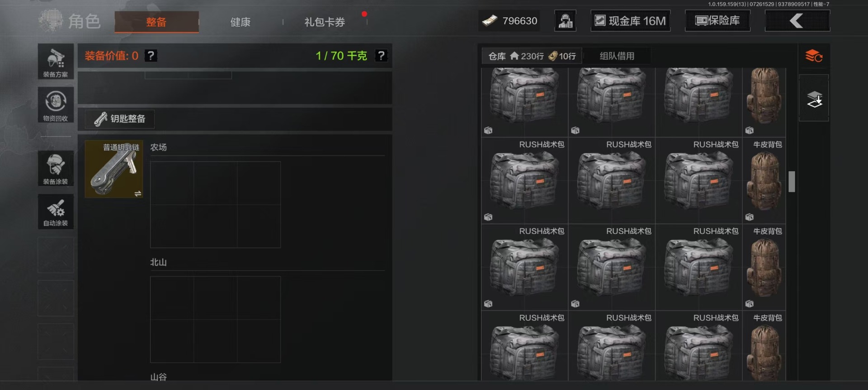
Task: Switch to the 健康 tab
Action: click(x=240, y=22)
